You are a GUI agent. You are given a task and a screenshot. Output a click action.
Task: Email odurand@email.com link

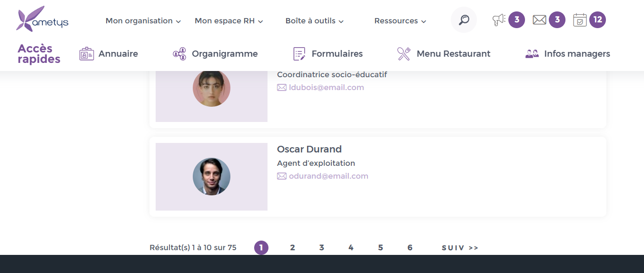328,176
